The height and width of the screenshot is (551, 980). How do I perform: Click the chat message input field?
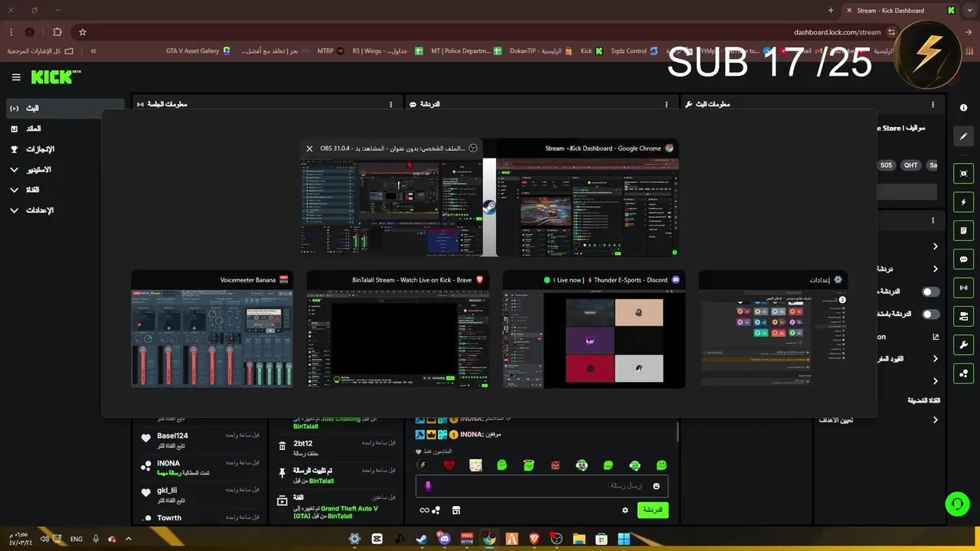click(542, 486)
